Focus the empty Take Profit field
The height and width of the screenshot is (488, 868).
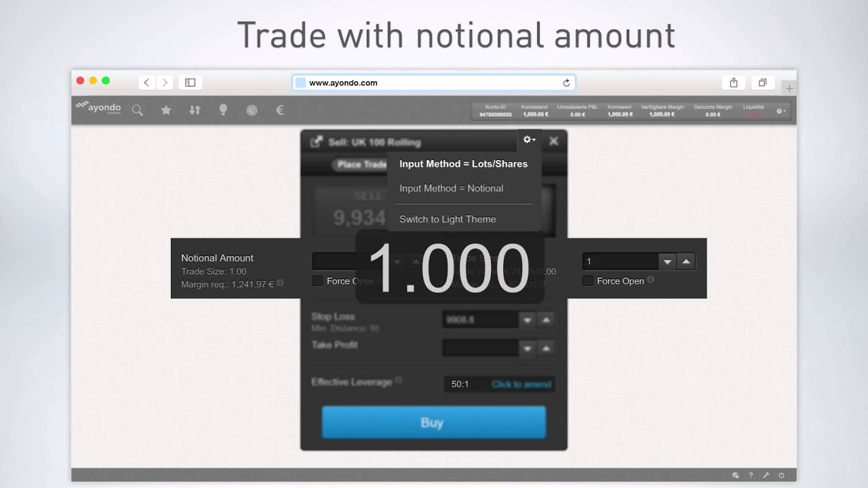(x=481, y=348)
